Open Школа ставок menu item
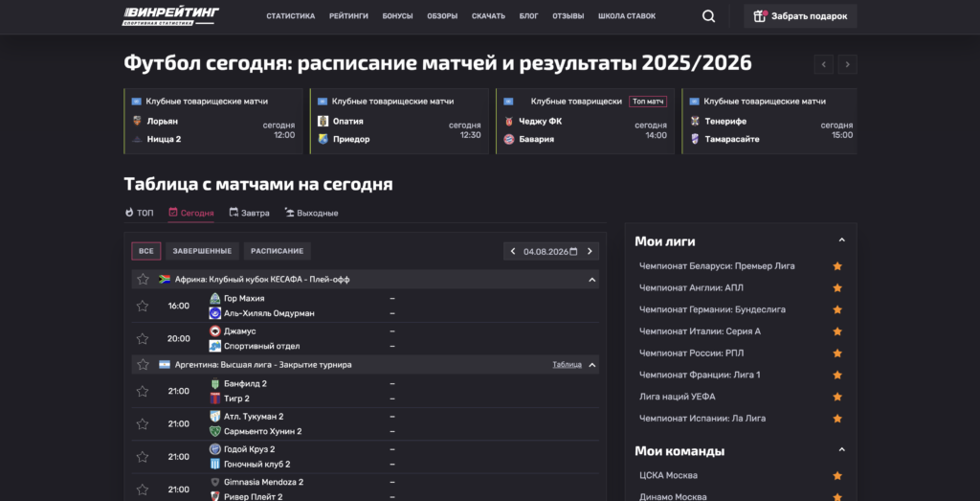The height and width of the screenshot is (501, 980). tap(627, 16)
